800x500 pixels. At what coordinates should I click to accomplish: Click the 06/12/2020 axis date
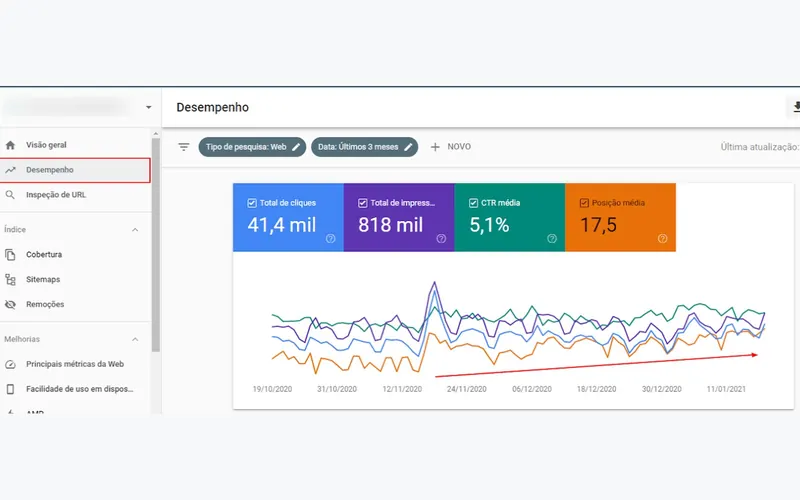tap(532, 389)
